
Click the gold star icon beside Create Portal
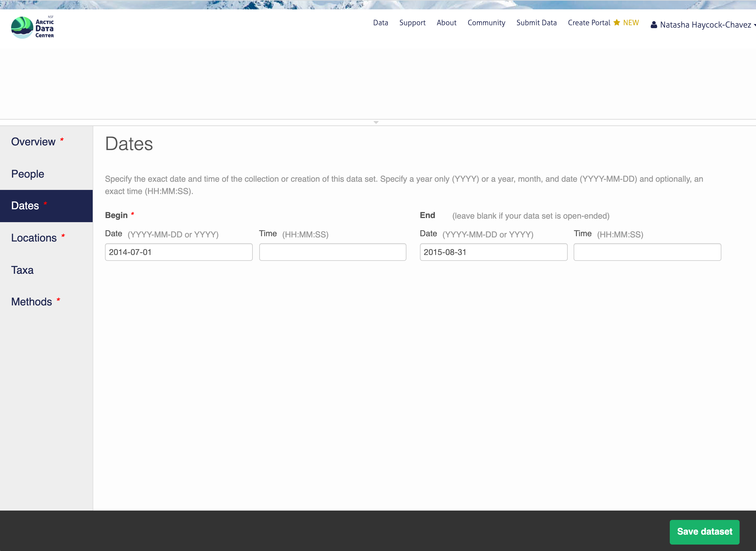(616, 22)
